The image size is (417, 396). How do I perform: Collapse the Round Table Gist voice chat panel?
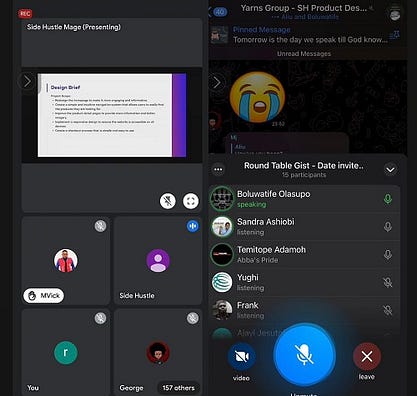click(390, 170)
